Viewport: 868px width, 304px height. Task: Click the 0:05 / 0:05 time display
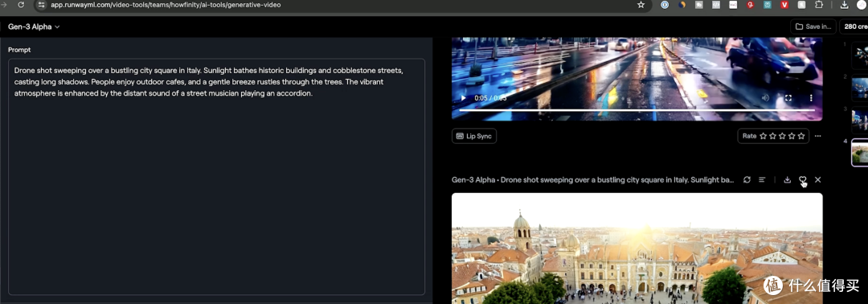click(490, 98)
